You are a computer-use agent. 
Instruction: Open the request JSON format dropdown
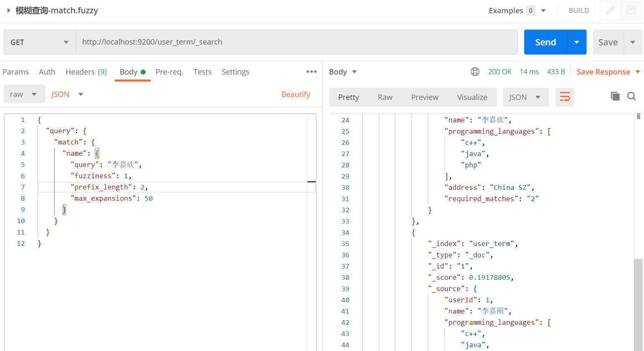pos(67,94)
